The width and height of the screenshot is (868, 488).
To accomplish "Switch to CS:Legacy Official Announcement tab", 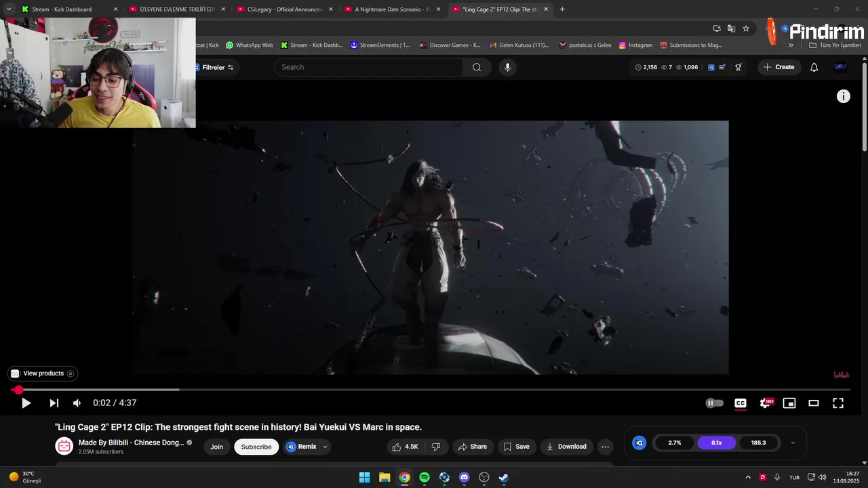I will point(284,9).
